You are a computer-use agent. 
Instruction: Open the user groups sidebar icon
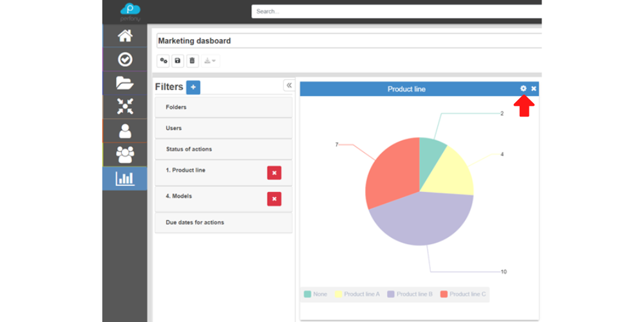125,155
